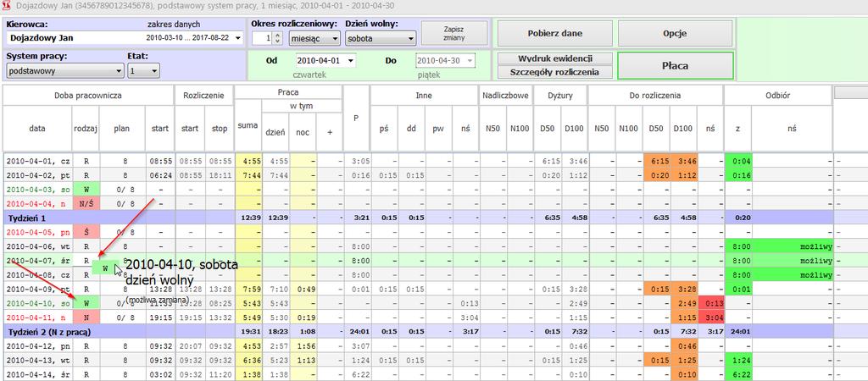
Task: Click the 'plan' column header
Action: (x=122, y=128)
